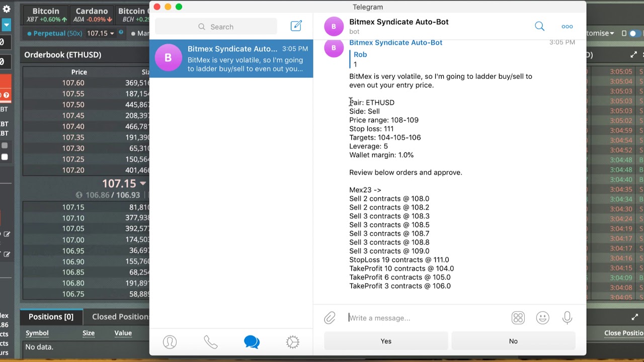The image size is (644, 362).
Task: Tick the white checkbox in BitMEX order panel
Action: (x=4, y=157)
